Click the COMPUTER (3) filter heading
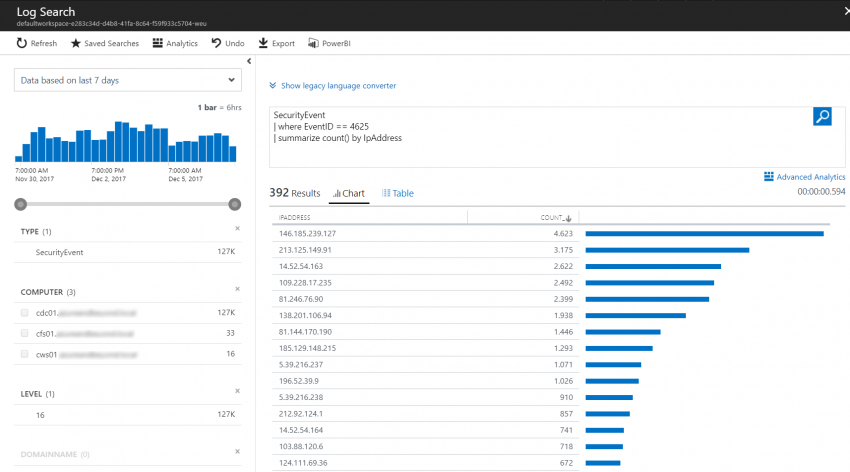850x472 pixels. [48, 292]
